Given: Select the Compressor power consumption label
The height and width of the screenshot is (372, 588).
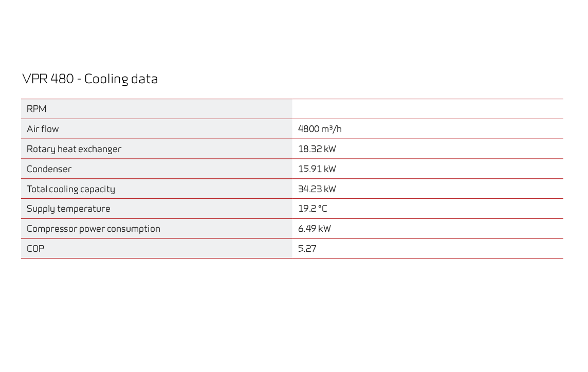Looking at the screenshot, I should (x=94, y=229).
